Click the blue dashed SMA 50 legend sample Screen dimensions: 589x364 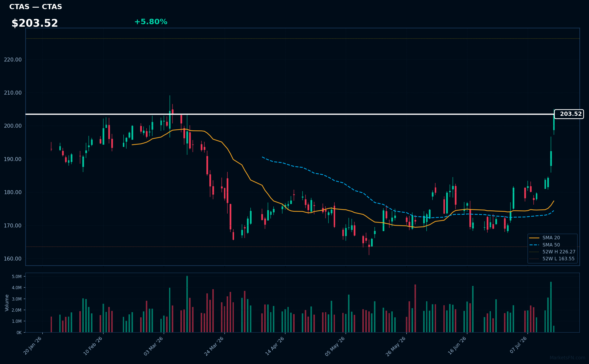pos(534,245)
